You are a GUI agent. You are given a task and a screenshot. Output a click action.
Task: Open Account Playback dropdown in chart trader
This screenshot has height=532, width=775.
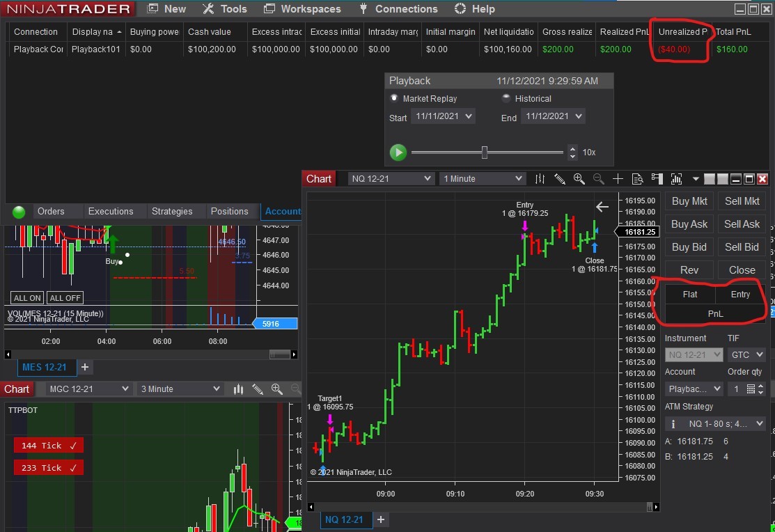coord(694,389)
